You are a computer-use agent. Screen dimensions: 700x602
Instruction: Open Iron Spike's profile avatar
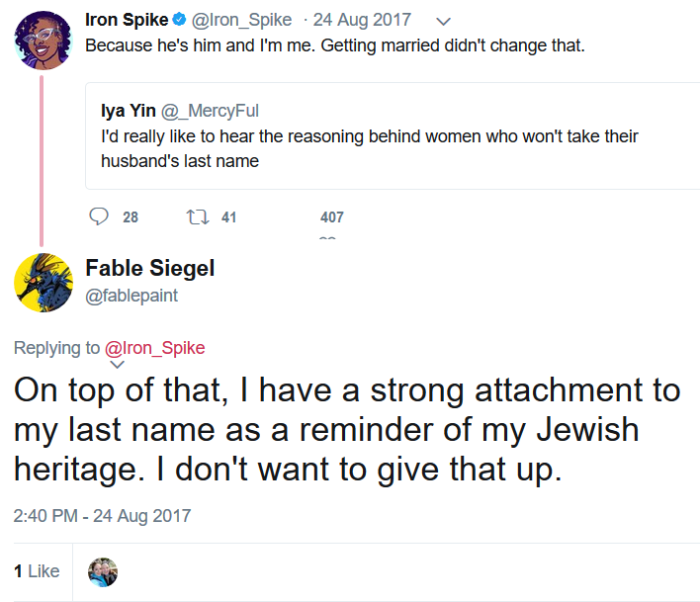pyautogui.click(x=44, y=41)
